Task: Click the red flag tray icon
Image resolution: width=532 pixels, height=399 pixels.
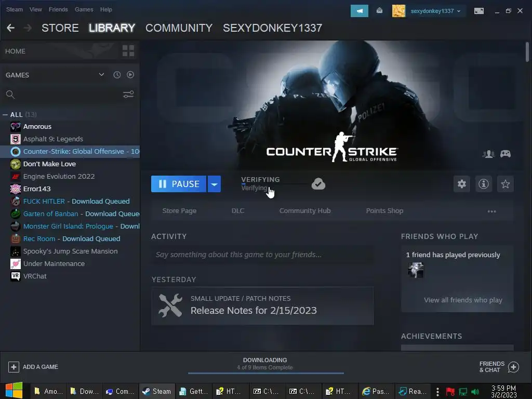Action: pos(450,392)
